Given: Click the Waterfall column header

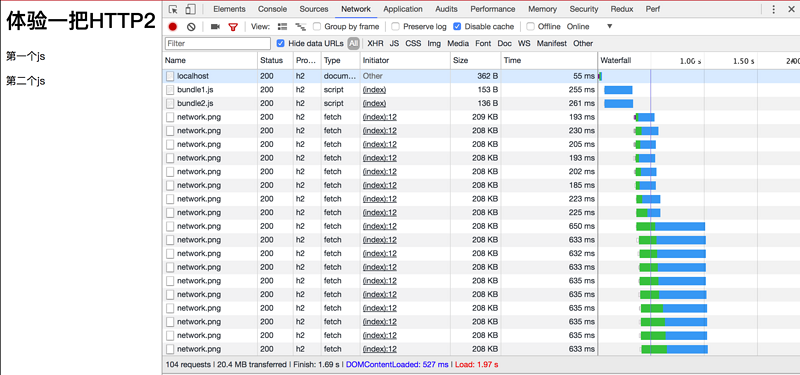Looking at the screenshot, I should pyautogui.click(x=698, y=60).
